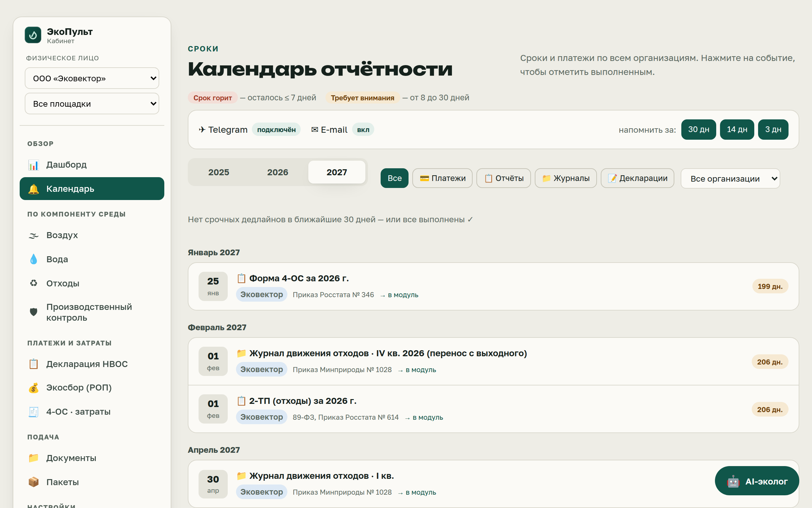
Task: Click clipboard icon beside 2-ТП (отходы)
Action: tap(241, 401)
